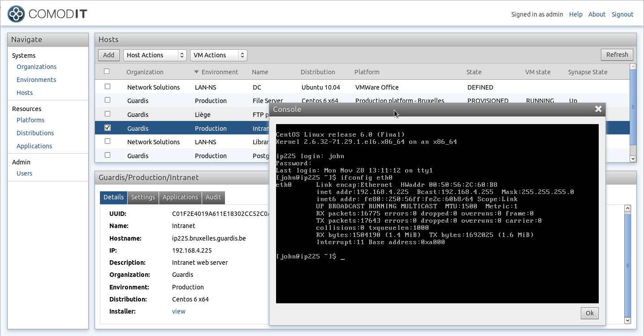Click the Refresh button

point(617,55)
